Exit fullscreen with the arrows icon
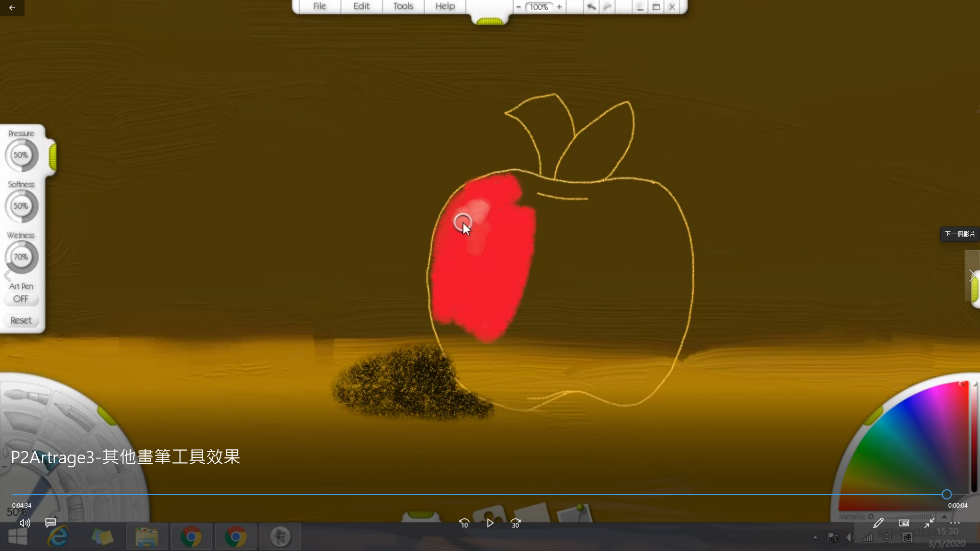This screenshot has width=980, height=551. coord(929,523)
